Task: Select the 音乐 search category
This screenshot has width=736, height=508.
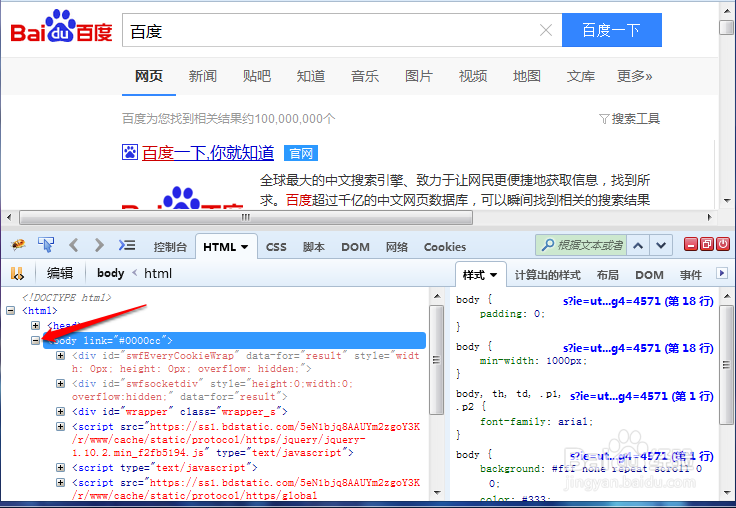Action: tap(365, 76)
